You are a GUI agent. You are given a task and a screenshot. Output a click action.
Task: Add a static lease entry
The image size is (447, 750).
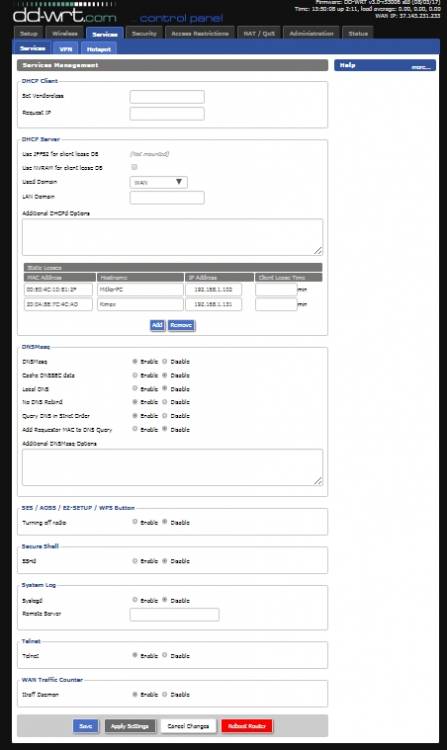(157, 325)
